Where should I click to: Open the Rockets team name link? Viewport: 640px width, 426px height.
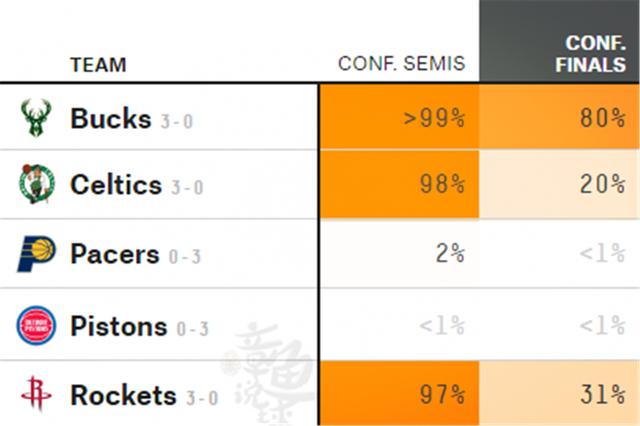tap(124, 395)
